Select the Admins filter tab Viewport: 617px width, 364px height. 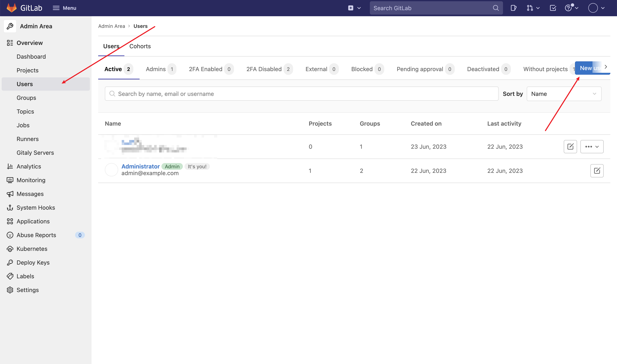click(x=161, y=69)
